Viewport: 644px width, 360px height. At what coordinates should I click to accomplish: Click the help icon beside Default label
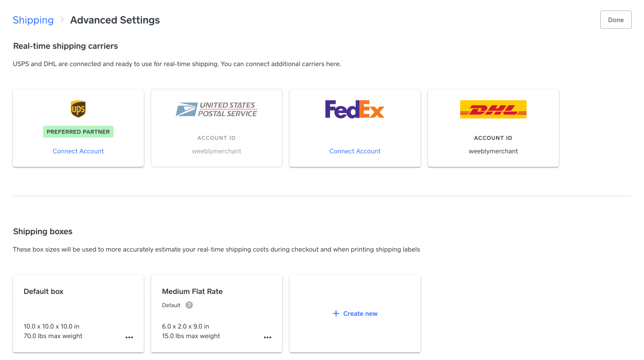coord(189,305)
